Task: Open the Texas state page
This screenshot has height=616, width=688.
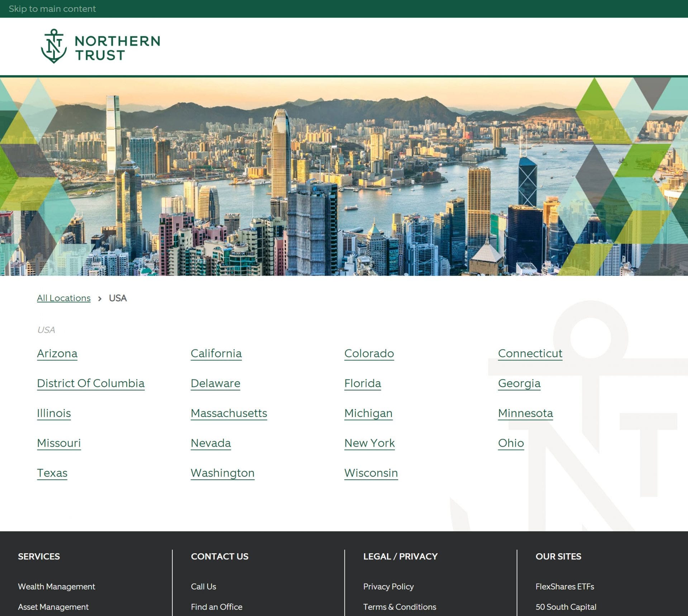Action: tap(52, 473)
